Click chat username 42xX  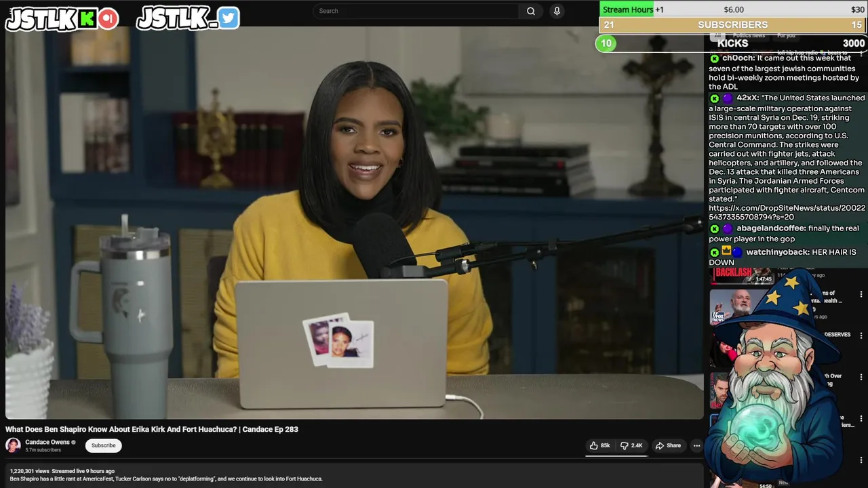coord(747,98)
